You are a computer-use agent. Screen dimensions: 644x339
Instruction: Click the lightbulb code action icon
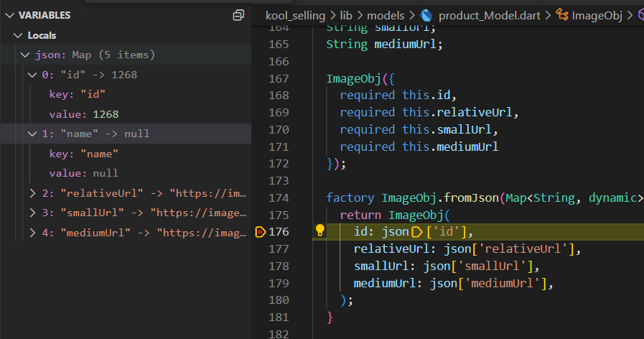pyautogui.click(x=320, y=231)
